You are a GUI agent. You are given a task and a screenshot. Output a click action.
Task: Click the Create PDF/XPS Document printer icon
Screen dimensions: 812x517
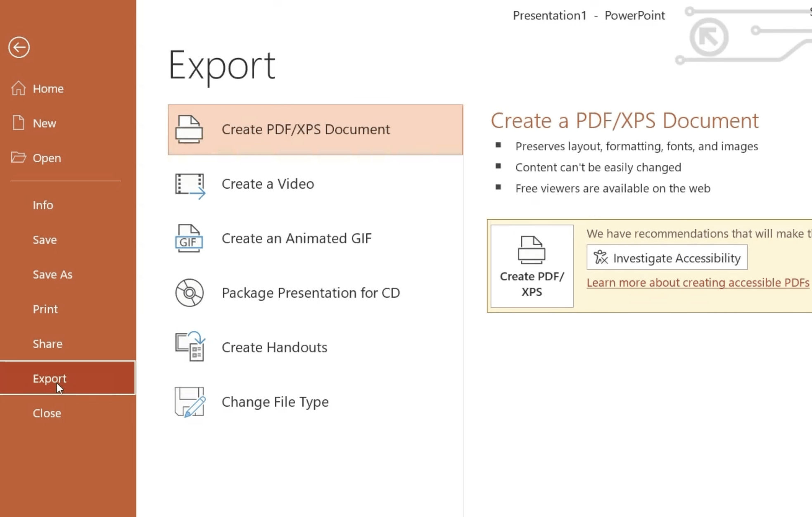189,129
